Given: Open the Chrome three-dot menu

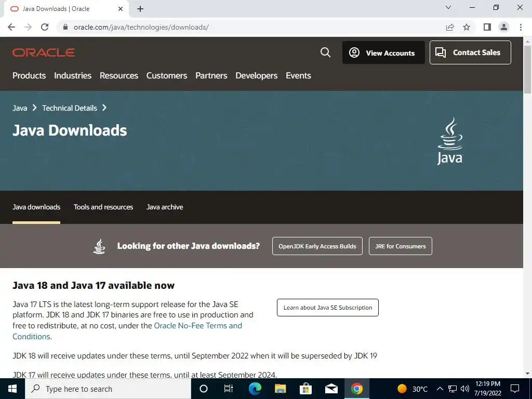Looking at the screenshot, I should [x=521, y=27].
